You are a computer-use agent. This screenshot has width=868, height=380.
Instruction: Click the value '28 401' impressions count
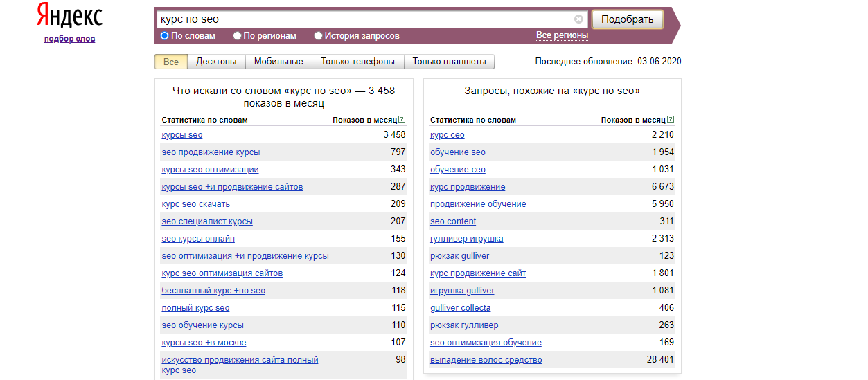coord(659,360)
